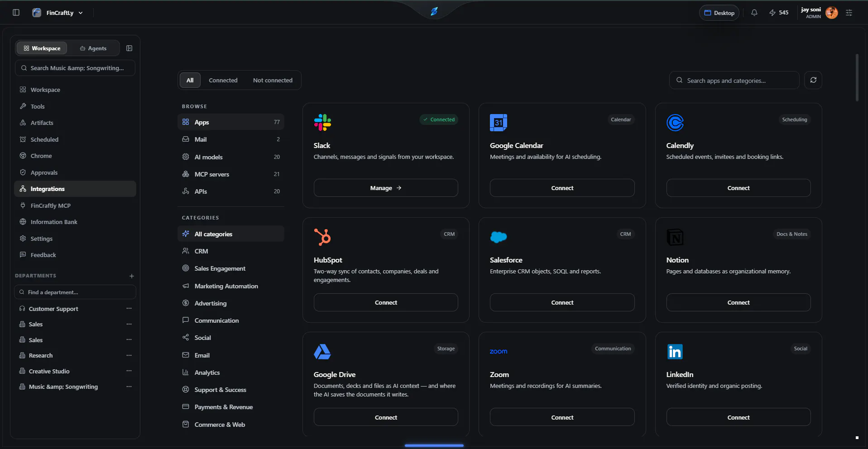Open options menu for Customer Support

pyautogui.click(x=129, y=309)
